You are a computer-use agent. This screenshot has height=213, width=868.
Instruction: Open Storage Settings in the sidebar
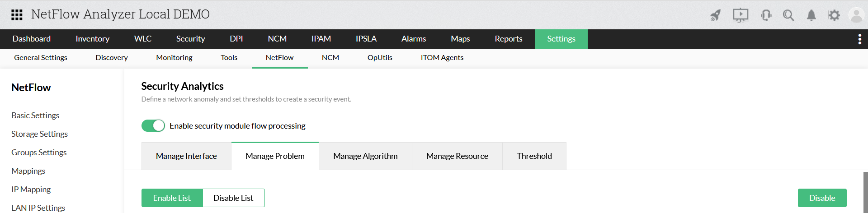(x=39, y=134)
